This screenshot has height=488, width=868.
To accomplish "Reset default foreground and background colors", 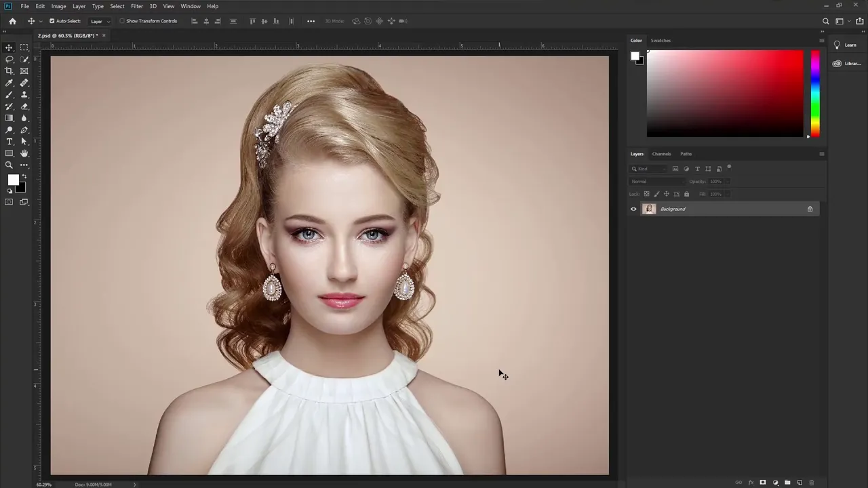I will pyautogui.click(x=9, y=191).
